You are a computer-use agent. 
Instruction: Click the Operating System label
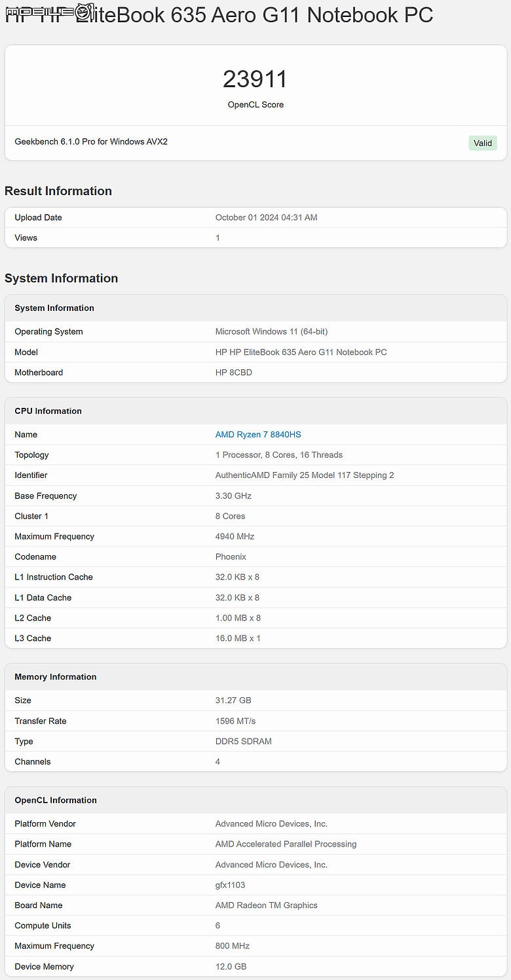tap(48, 332)
